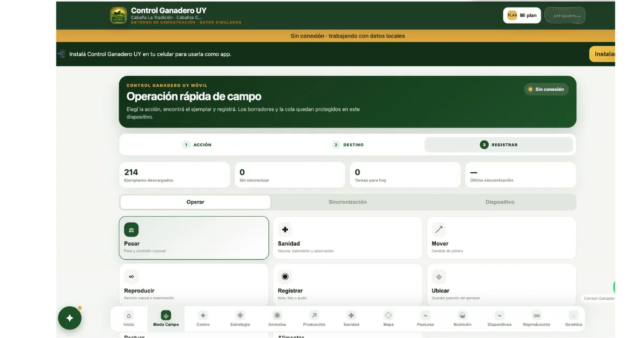Go to Animales in the bottom bar

click(x=277, y=318)
